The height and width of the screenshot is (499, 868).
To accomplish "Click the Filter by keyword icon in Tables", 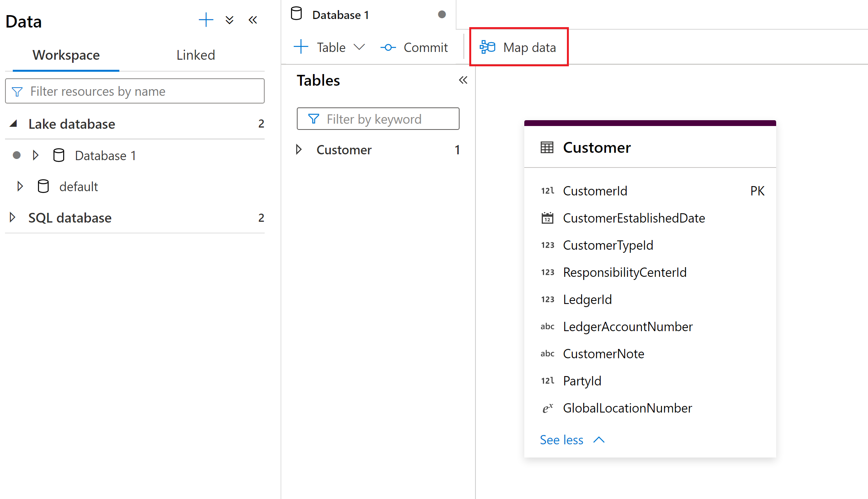I will [312, 118].
